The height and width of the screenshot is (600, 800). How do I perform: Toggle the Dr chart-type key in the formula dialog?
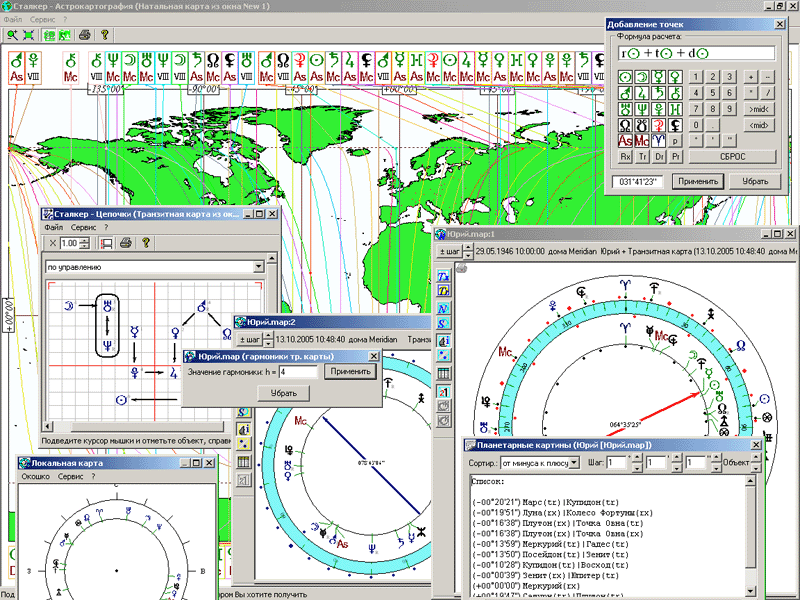[659, 157]
